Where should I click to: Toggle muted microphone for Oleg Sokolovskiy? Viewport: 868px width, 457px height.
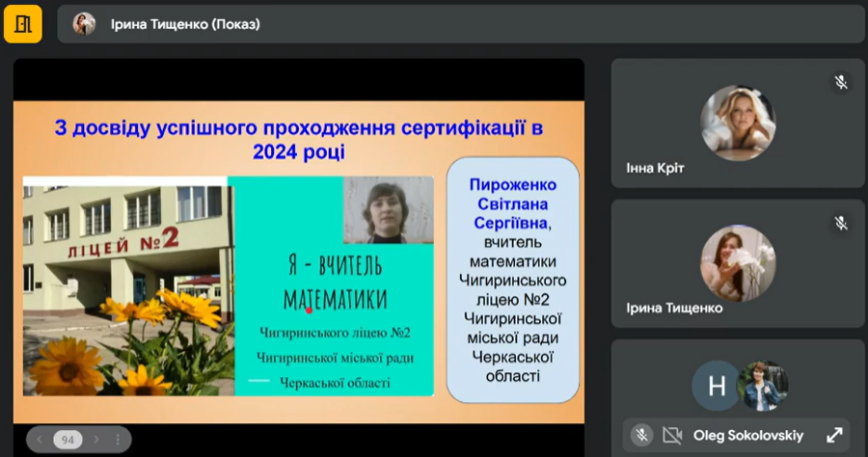[642, 436]
